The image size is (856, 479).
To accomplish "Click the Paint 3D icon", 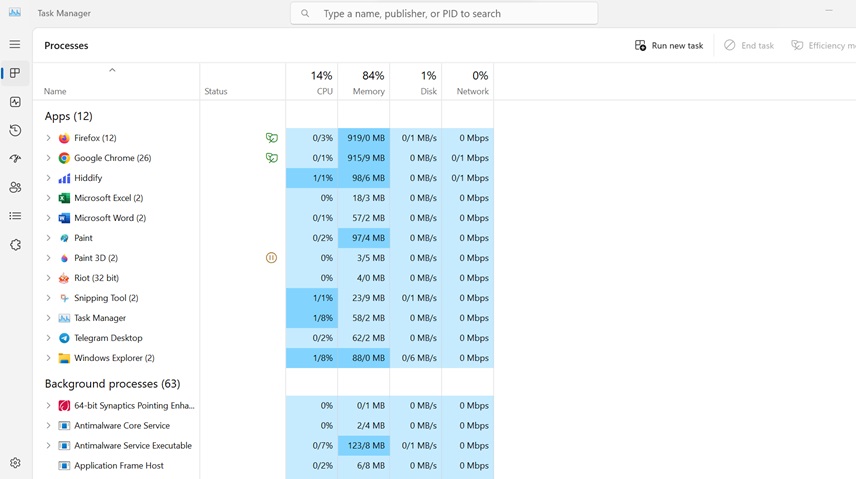I will (x=64, y=258).
